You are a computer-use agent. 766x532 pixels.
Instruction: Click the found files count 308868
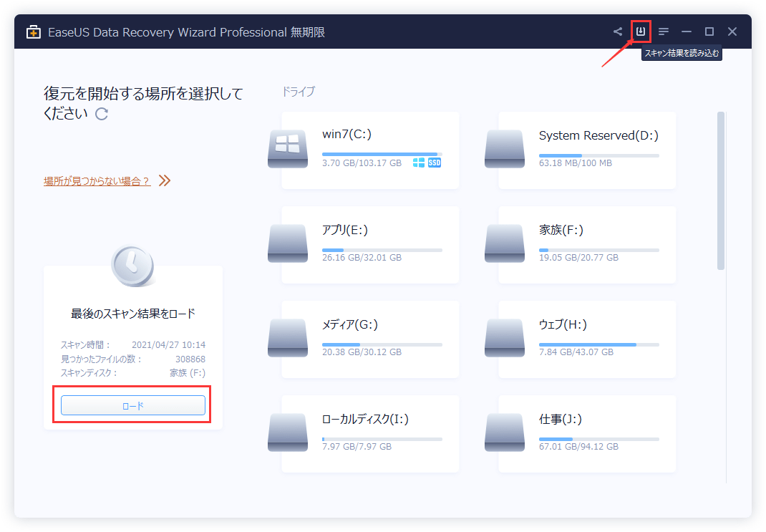point(190,359)
